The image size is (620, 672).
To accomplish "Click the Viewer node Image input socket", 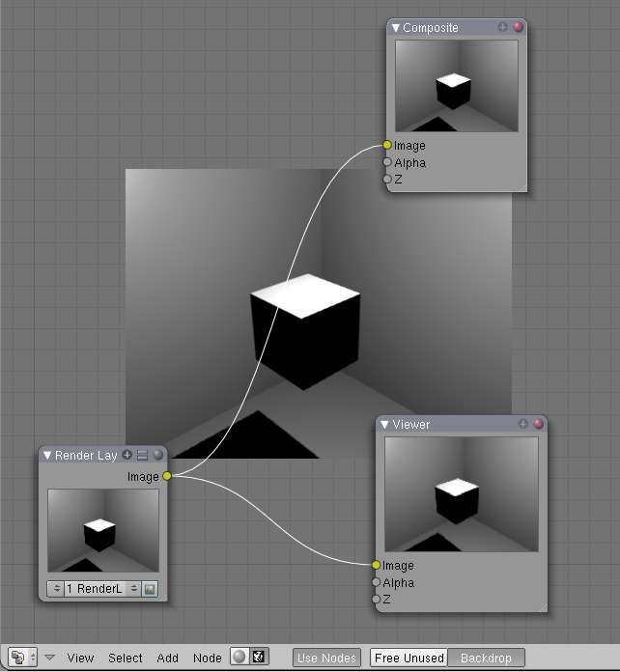I will (376, 565).
